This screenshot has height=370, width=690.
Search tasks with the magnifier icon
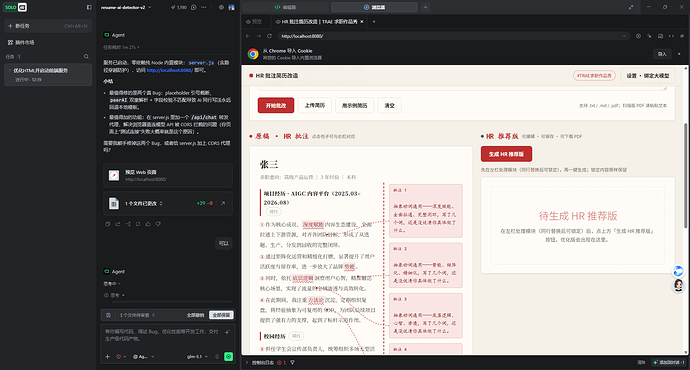86,56
